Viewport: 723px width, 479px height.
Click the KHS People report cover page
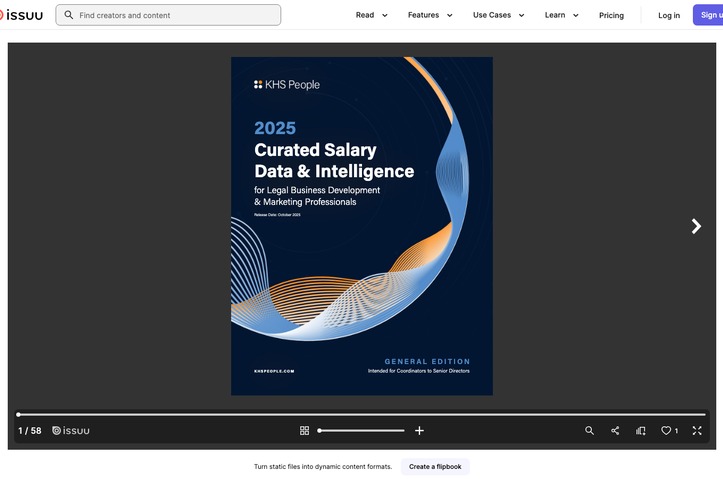(362, 226)
